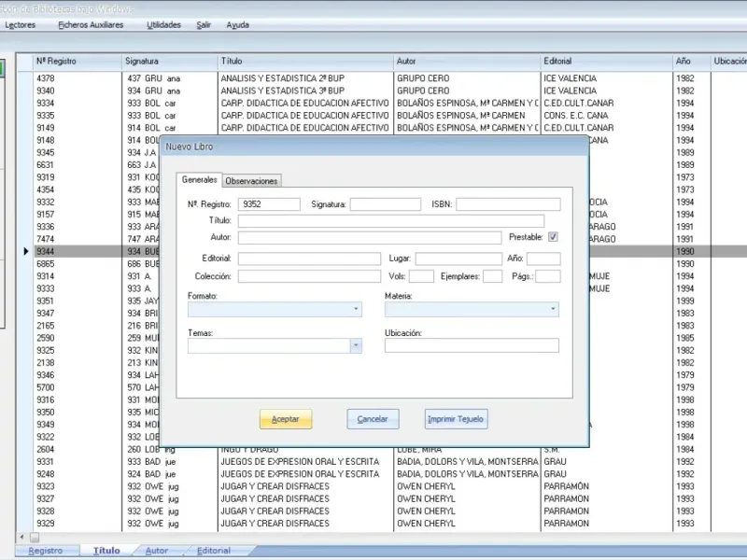This screenshot has height=560, width=747.
Task: Select the Generales tab
Action: 199,179
